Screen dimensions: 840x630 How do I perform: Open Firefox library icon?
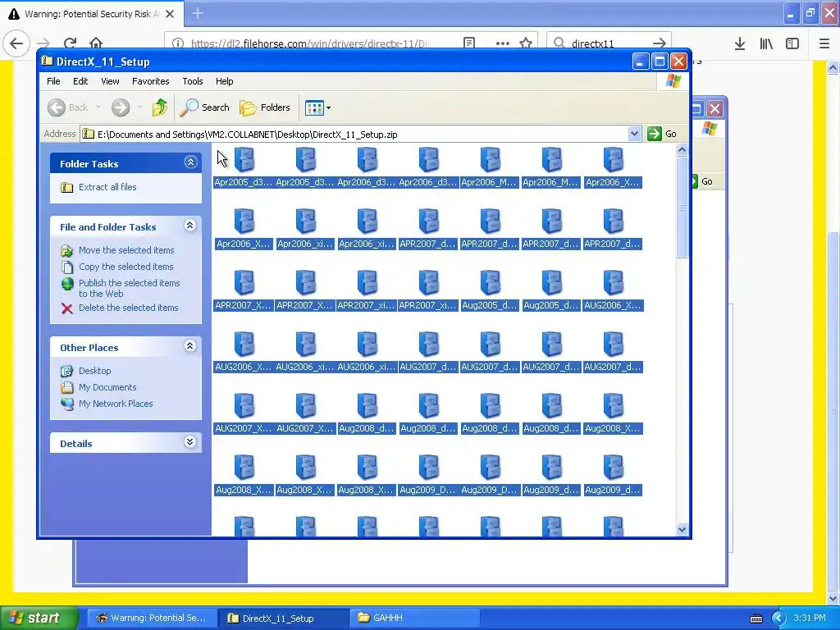[766, 43]
